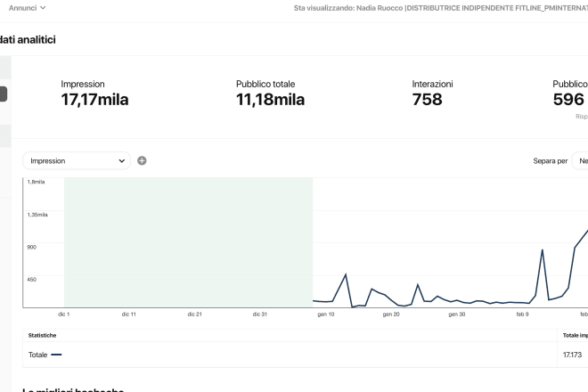Click the plus icon to add metric
This screenshot has width=588, height=392.
coord(142,161)
